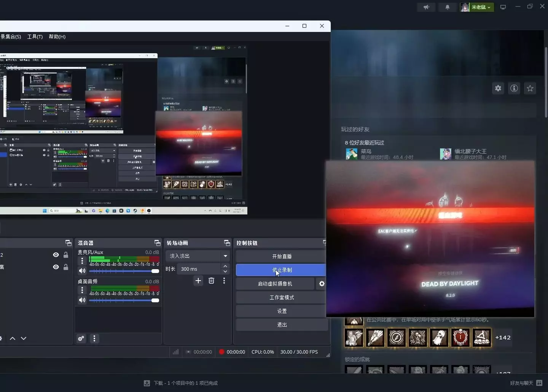548x392 pixels.
Task: Open transition properties three-dot menu
Action: click(224, 281)
